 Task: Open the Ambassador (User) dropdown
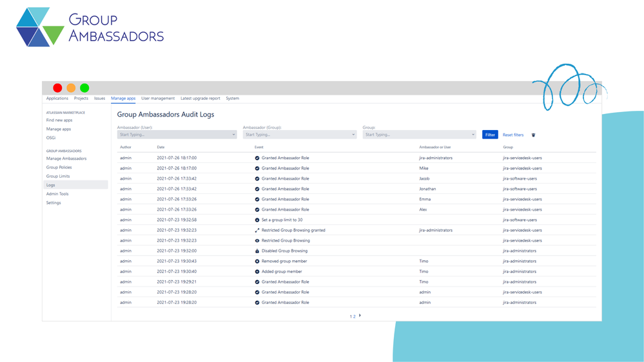177,135
